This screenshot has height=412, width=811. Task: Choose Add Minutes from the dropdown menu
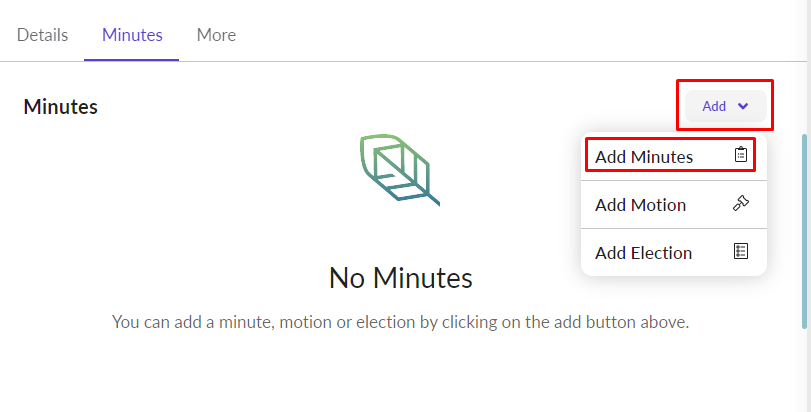pyautogui.click(x=644, y=156)
